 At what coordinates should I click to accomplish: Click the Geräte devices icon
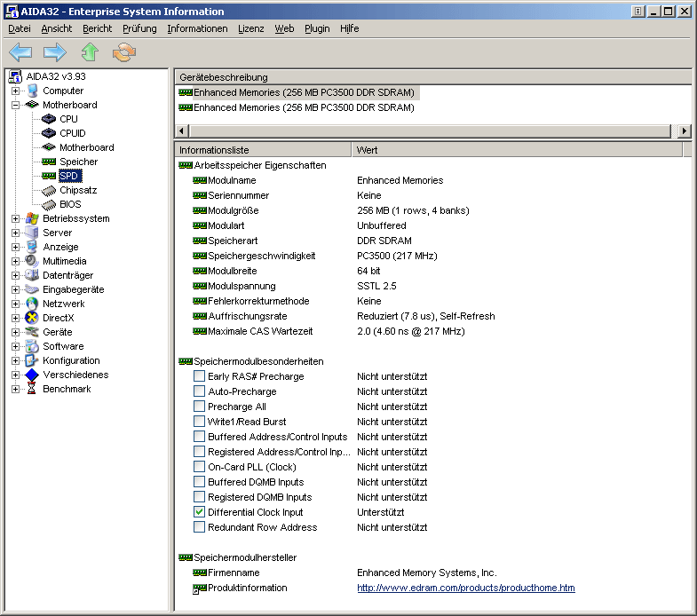click(x=32, y=332)
